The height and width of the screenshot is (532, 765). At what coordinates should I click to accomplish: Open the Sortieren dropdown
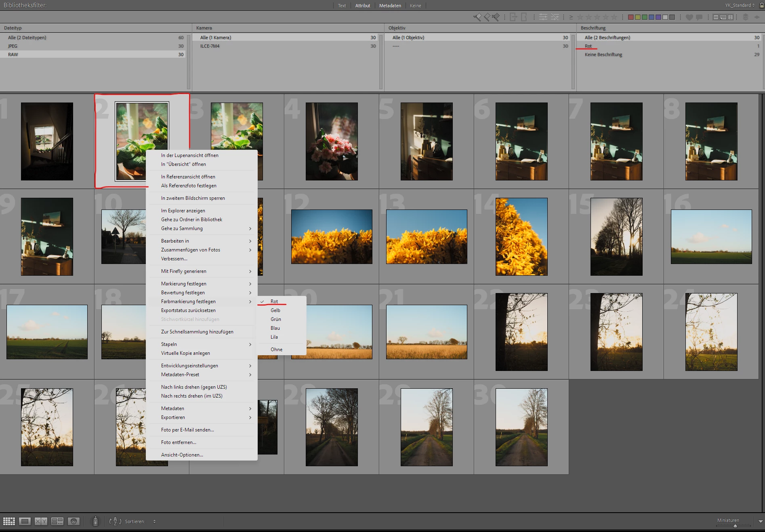[154, 522]
